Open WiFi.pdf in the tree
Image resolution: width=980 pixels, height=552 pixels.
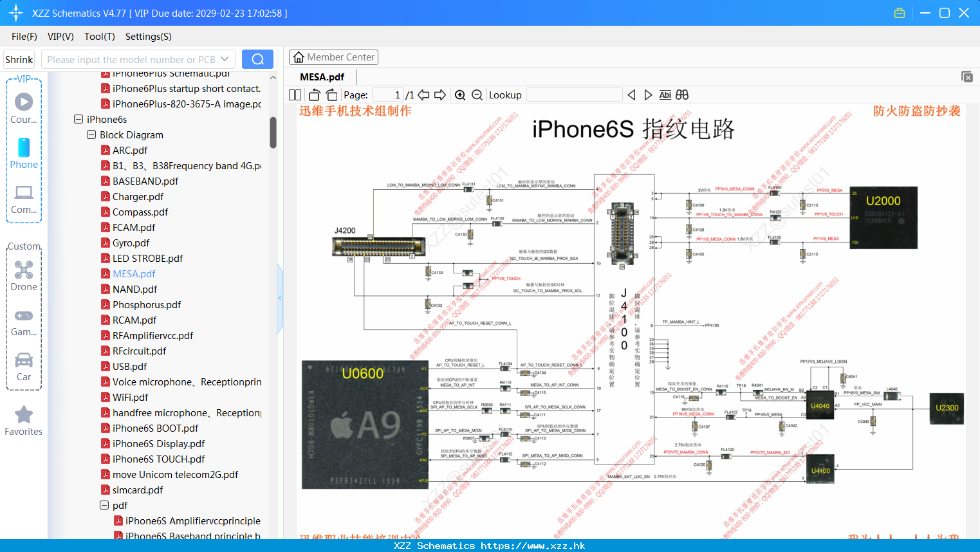coord(130,397)
